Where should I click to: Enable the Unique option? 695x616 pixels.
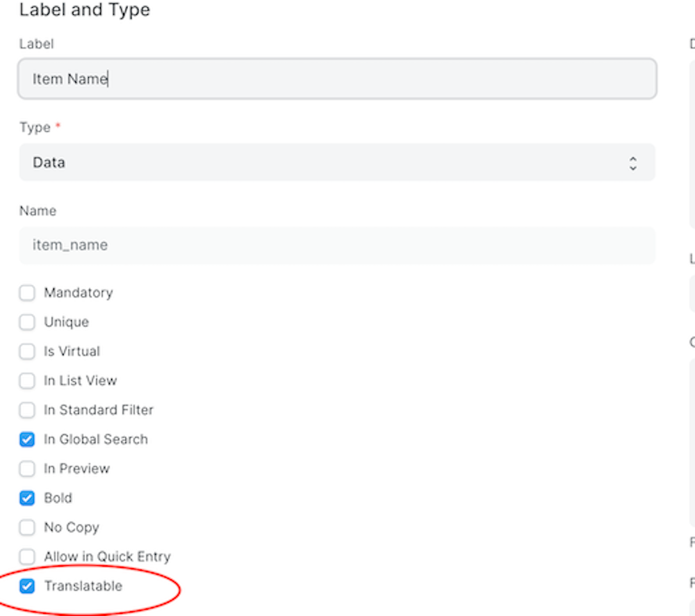click(26, 322)
